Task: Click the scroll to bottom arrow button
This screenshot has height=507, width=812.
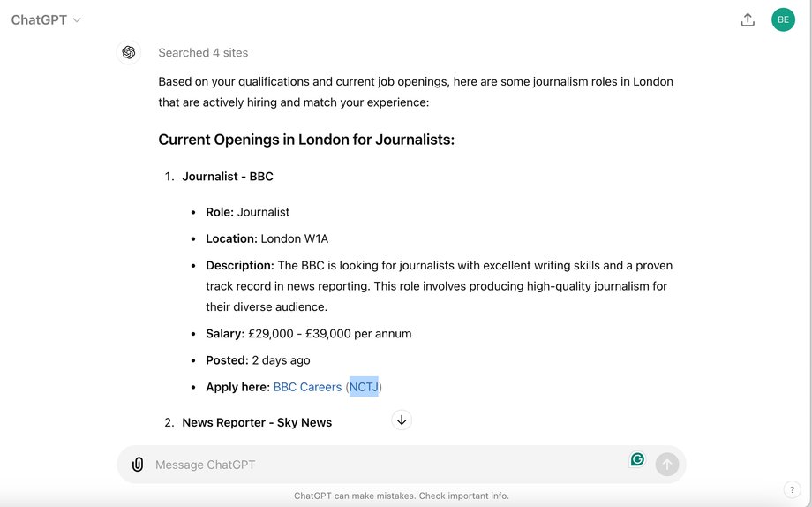Action: point(402,420)
